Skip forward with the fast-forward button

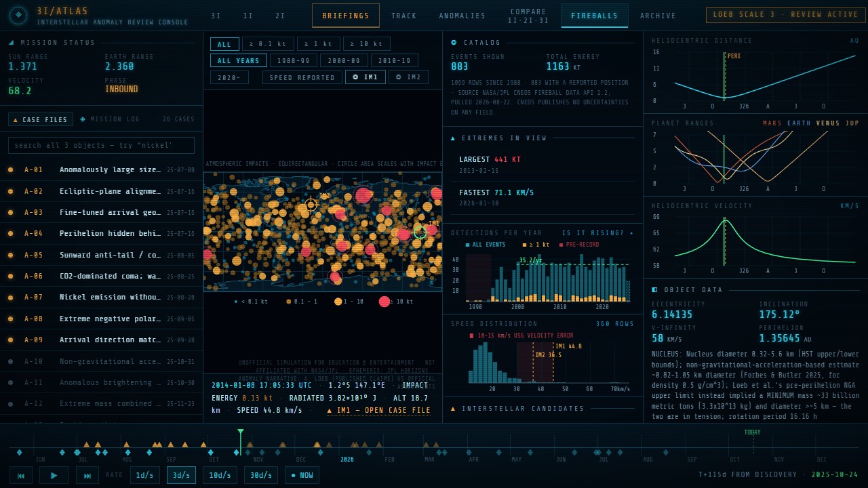click(87, 475)
